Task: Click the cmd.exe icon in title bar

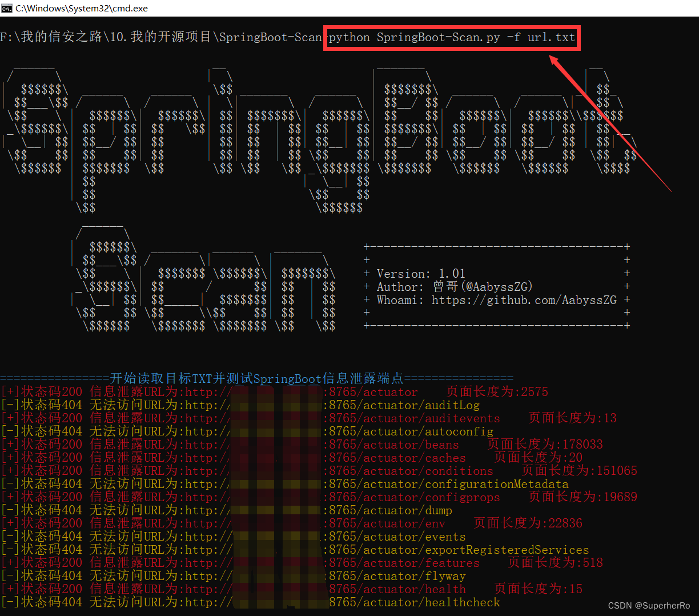Action: pyautogui.click(x=7, y=8)
